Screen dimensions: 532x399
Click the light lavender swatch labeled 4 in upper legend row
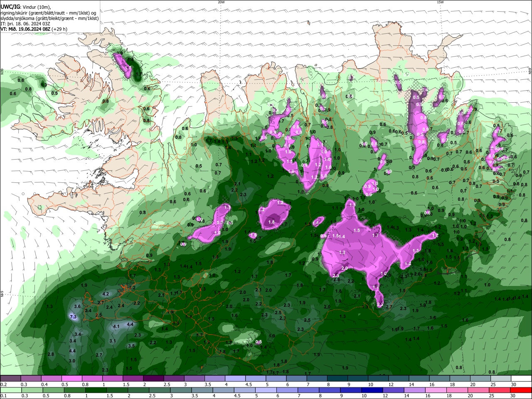(x=235, y=379)
